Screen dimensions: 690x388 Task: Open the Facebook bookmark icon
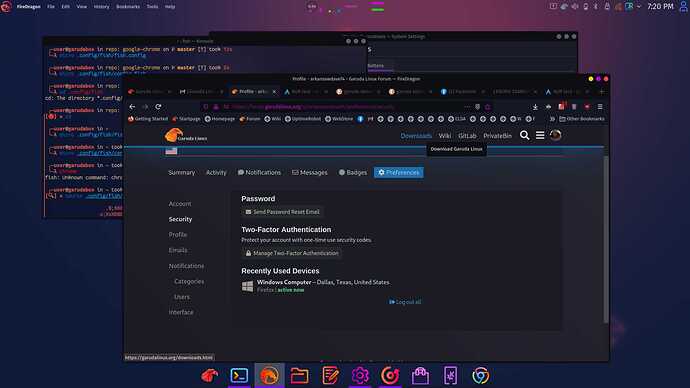[x=360, y=119]
